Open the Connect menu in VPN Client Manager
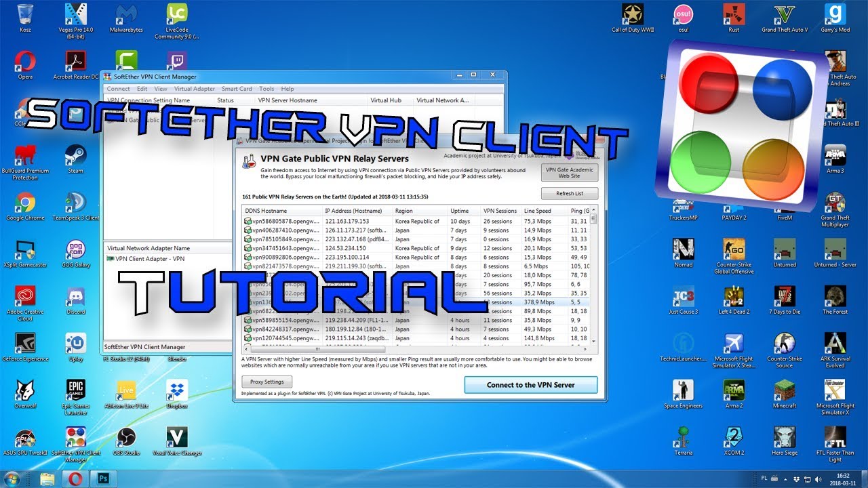 click(x=118, y=89)
